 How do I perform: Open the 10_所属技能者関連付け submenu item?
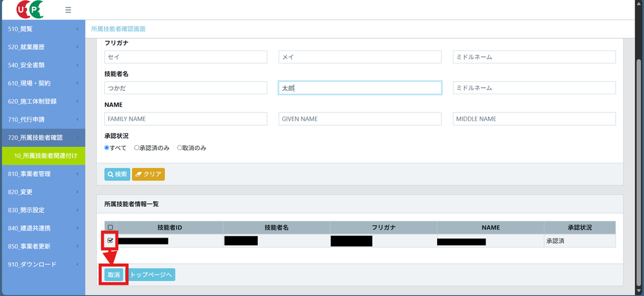pyautogui.click(x=43, y=156)
